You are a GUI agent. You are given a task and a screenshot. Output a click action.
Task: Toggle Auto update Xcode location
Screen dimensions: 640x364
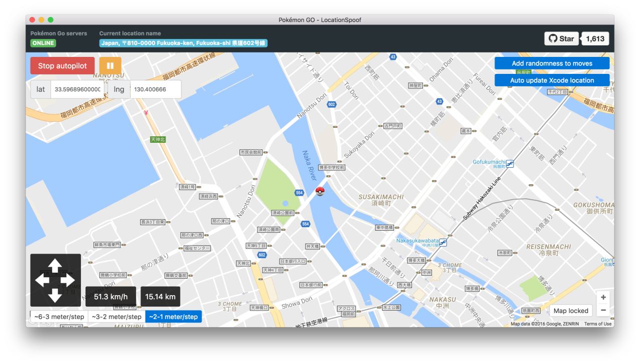tap(552, 80)
